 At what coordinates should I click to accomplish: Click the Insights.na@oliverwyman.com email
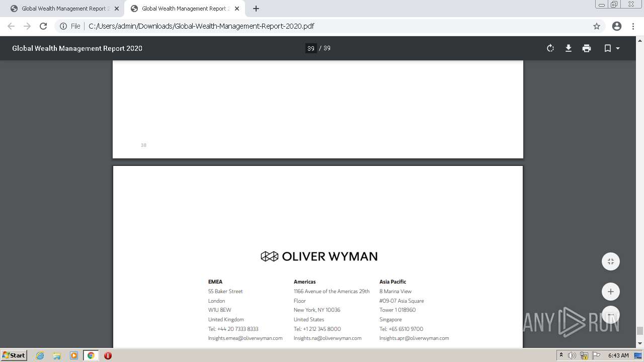pos(328,338)
